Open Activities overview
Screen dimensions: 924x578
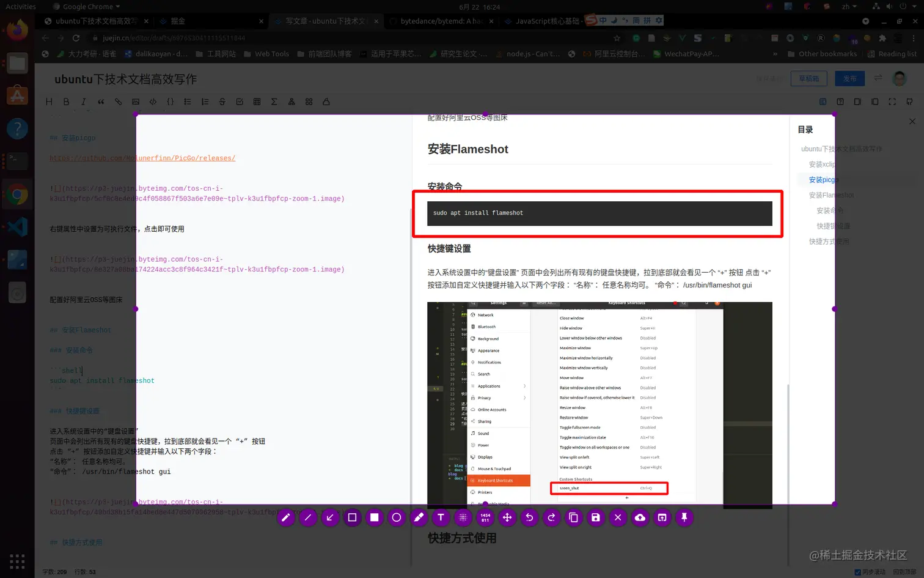click(x=21, y=7)
